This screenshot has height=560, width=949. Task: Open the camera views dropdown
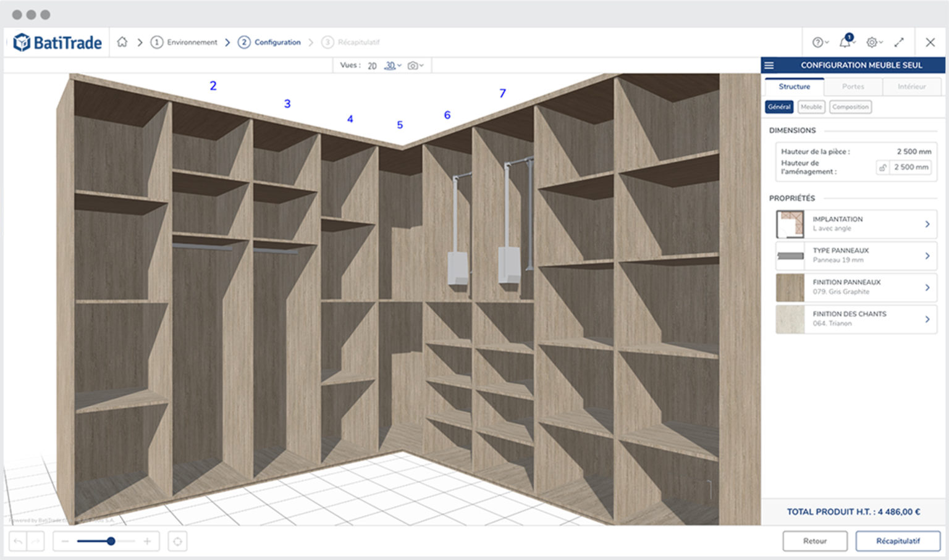click(415, 65)
